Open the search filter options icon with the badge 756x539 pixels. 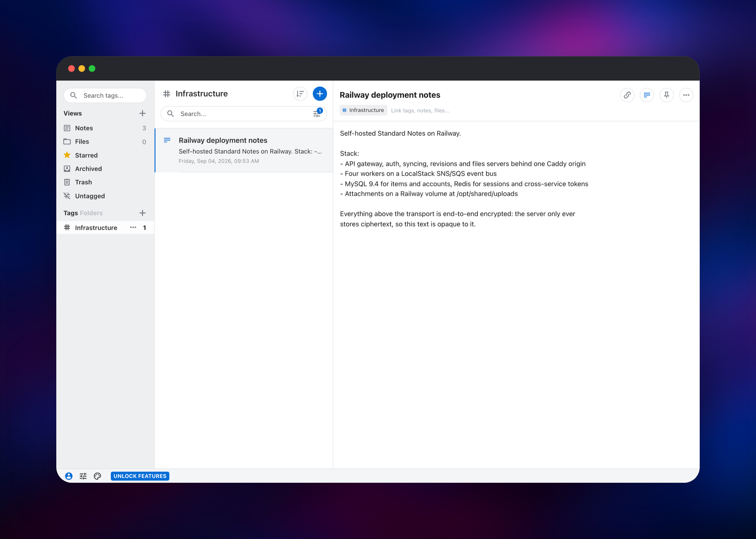(x=318, y=113)
